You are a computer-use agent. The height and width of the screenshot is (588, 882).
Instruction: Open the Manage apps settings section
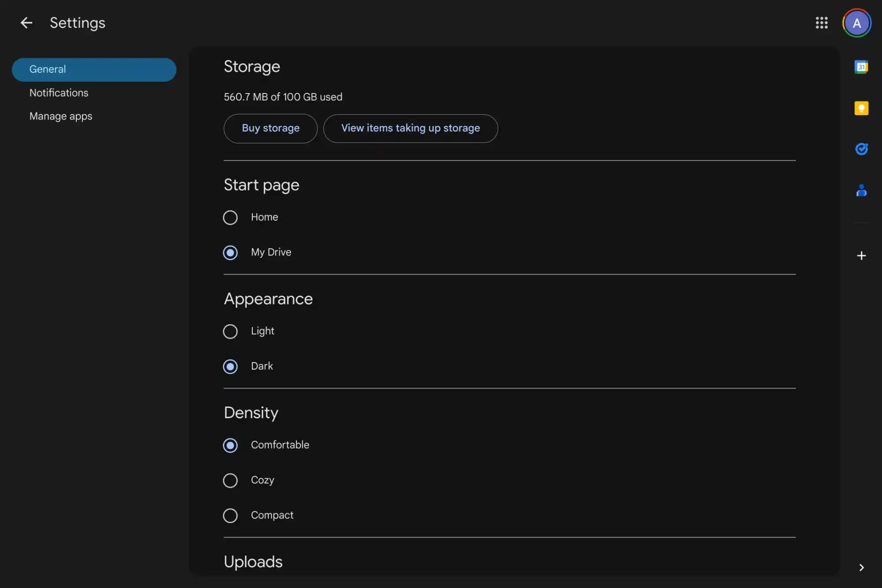pyautogui.click(x=60, y=117)
